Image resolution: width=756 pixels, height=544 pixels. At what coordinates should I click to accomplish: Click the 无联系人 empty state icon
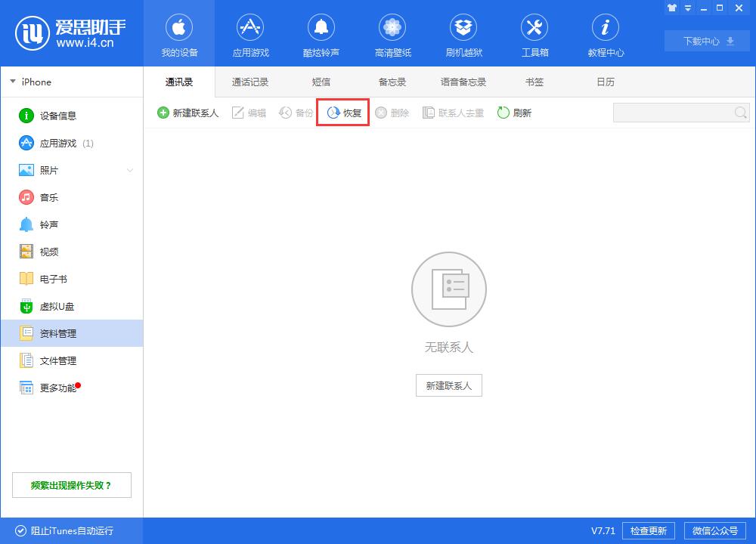pyautogui.click(x=449, y=289)
